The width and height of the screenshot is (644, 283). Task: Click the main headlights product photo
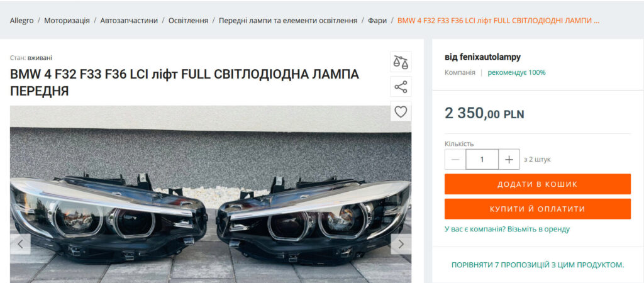tap(211, 194)
